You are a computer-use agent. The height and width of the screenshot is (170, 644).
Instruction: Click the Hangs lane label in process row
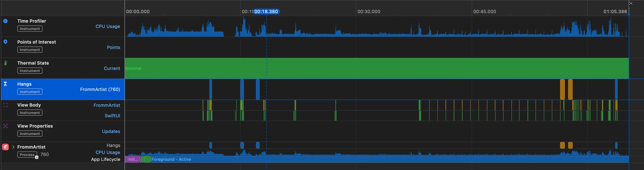tap(113, 145)
